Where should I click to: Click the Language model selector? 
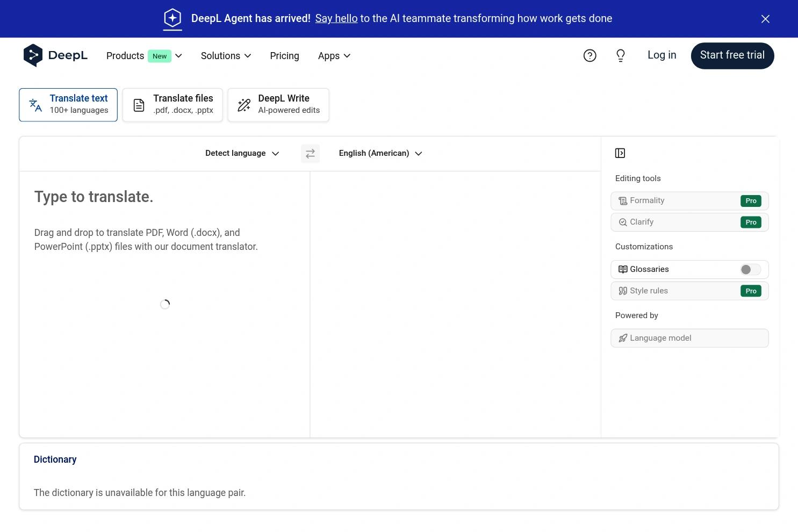689,338
